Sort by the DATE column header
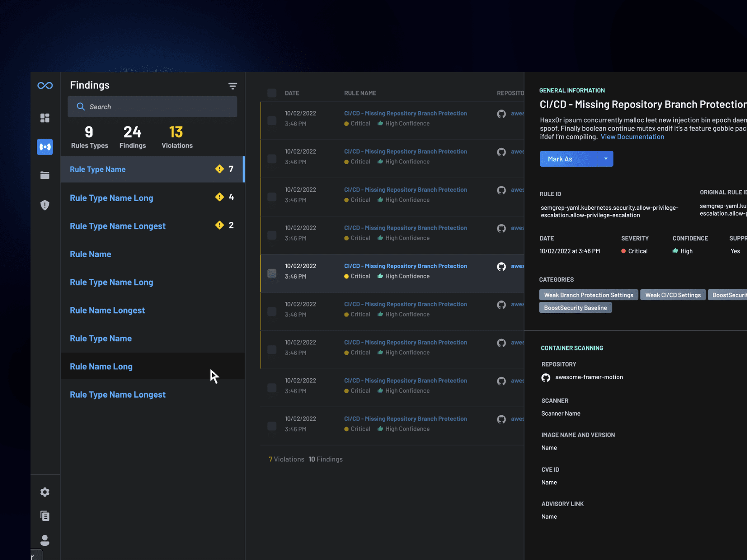 292,93
